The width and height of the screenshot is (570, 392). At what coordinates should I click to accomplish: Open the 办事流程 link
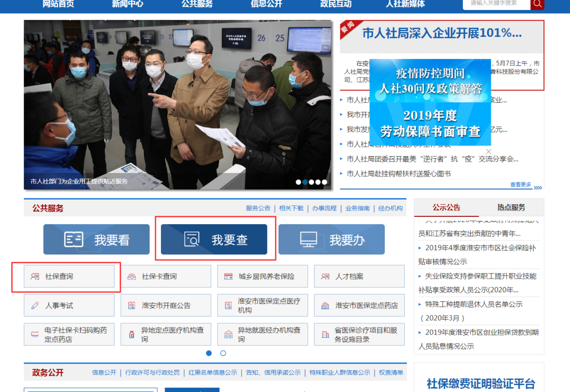click(x=324, y=208)
